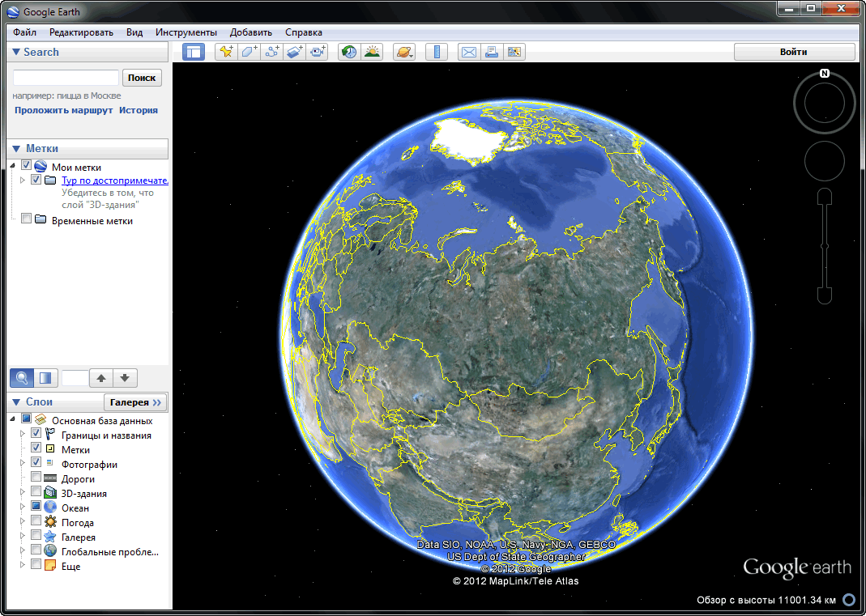This screenshot has height=616, width=866.
Task: Expand the Еще layer node
Action: coord(23,565)
